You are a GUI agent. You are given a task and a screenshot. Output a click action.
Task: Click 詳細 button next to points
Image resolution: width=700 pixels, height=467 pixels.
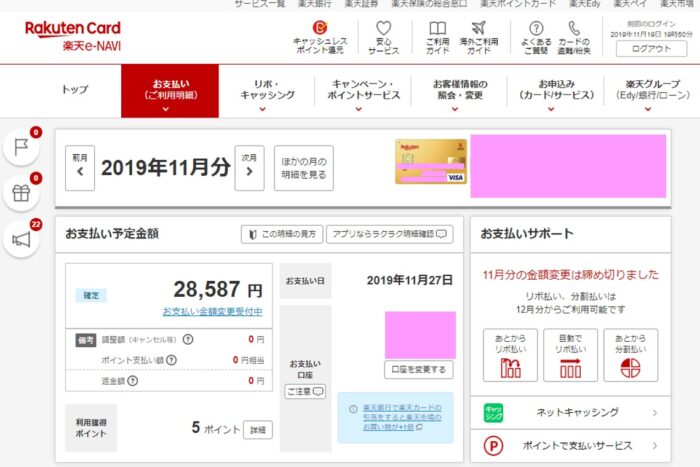[x=258, y=430]
